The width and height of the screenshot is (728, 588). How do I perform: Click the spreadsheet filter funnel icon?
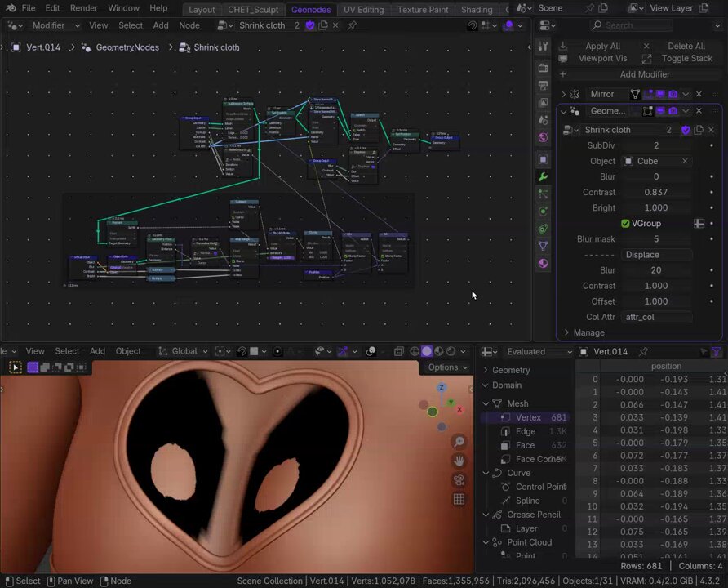point(717,352)
